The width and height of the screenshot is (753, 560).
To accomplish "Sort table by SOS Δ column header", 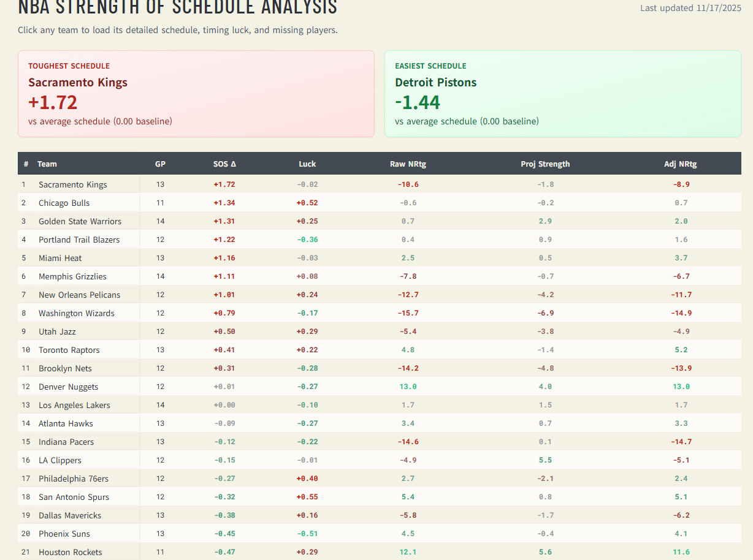I will point(224,164).
